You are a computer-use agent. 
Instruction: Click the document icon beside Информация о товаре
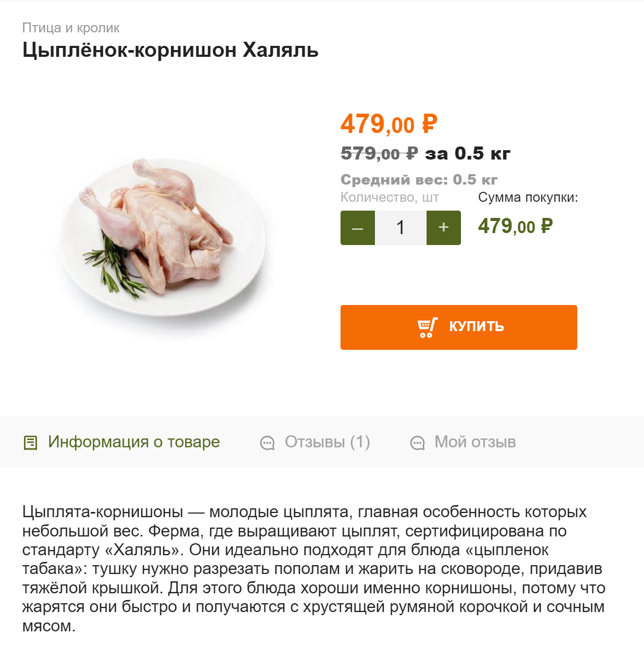pyautogui.click(x=31, y=443)
